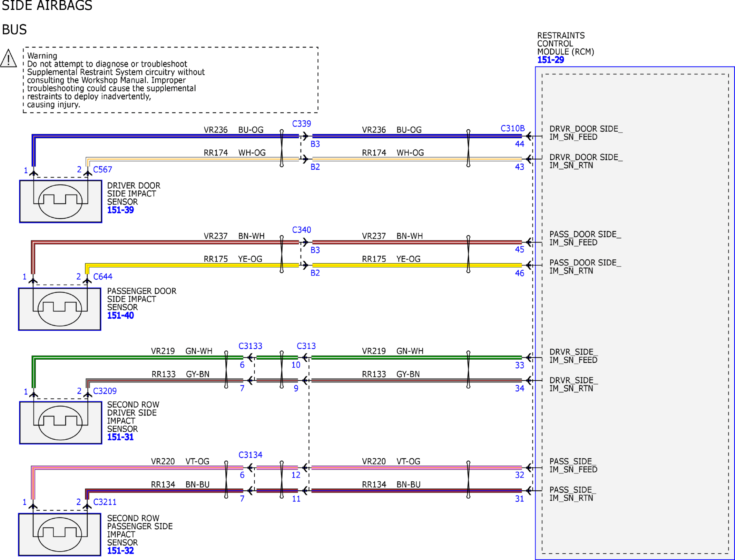Click the DRVR_SIDE_IM_SN_FEED signal label

point(574,356)
